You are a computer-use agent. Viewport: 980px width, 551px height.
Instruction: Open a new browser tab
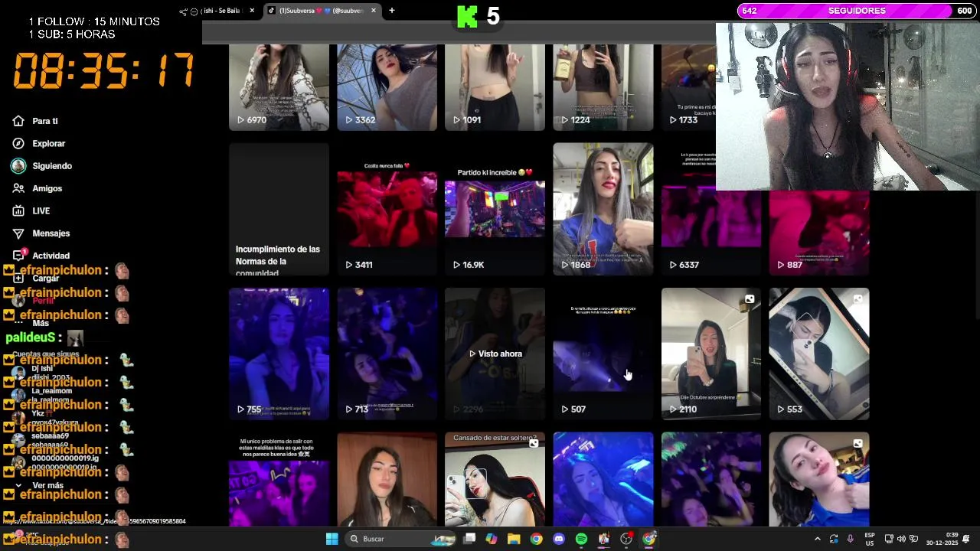coord(391,11)
